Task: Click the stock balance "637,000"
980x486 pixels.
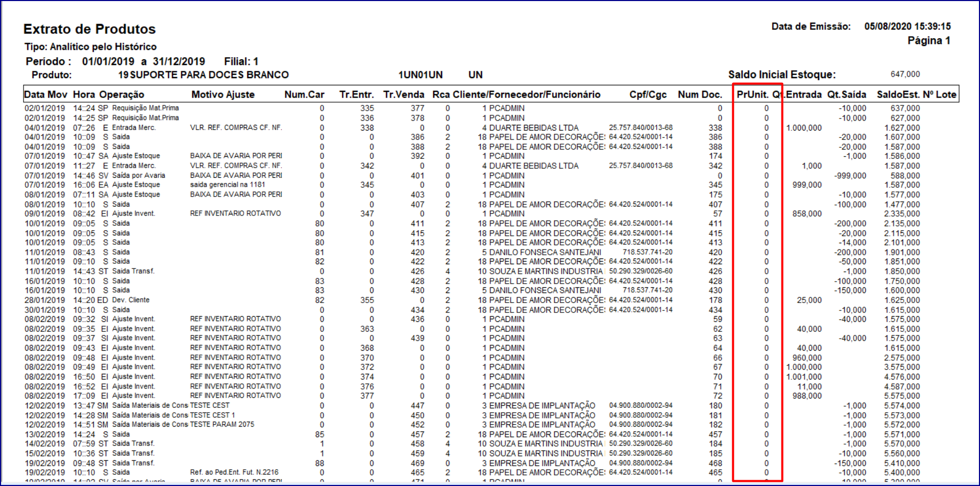Action: [905, 109]
